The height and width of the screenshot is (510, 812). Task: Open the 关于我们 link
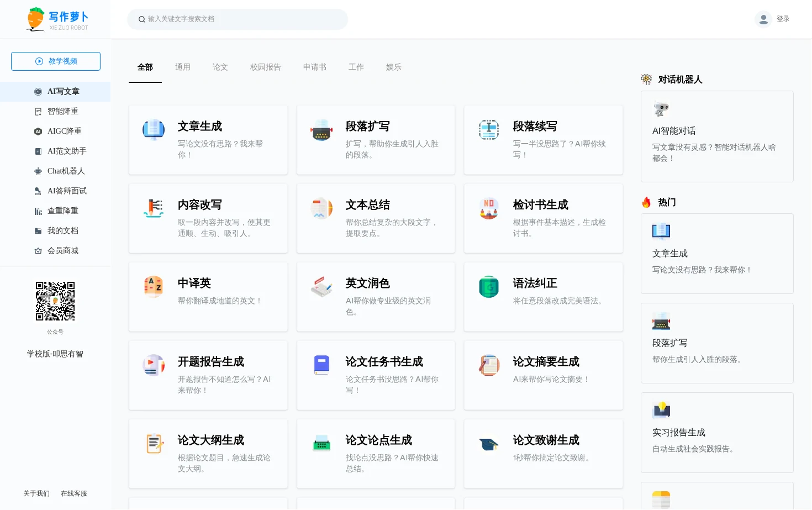tap(36, 493)
